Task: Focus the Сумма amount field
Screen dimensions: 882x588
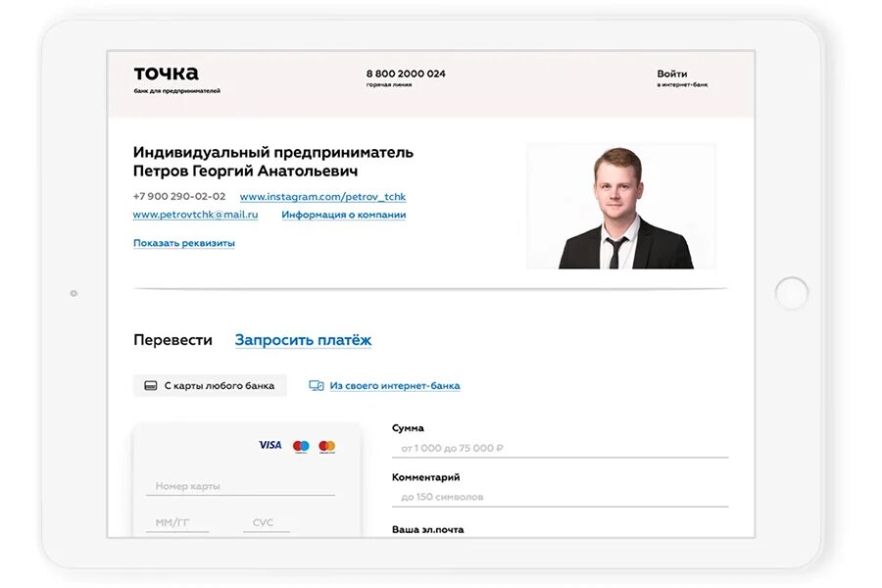Action: coord(560,449)
